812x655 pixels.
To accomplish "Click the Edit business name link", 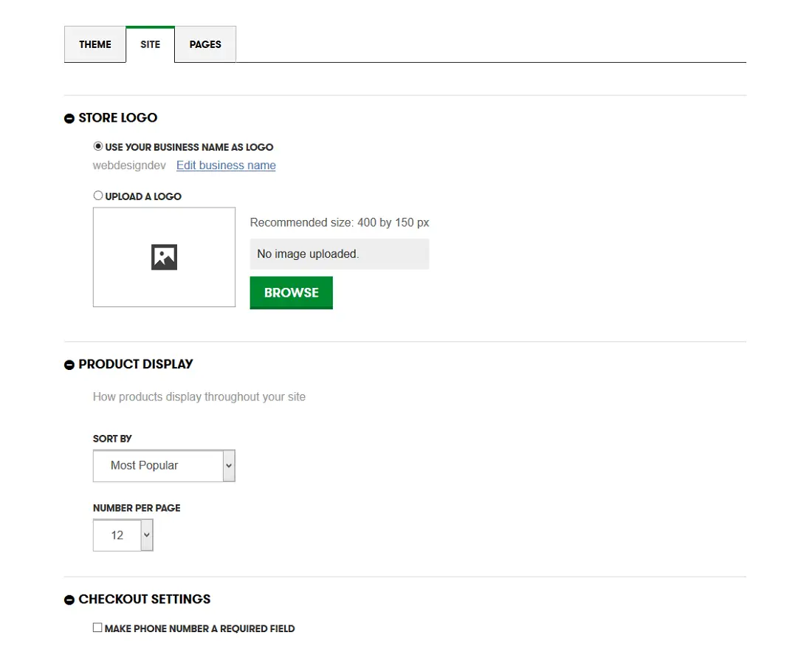I will pyautogui.click(x=226, y=165).
